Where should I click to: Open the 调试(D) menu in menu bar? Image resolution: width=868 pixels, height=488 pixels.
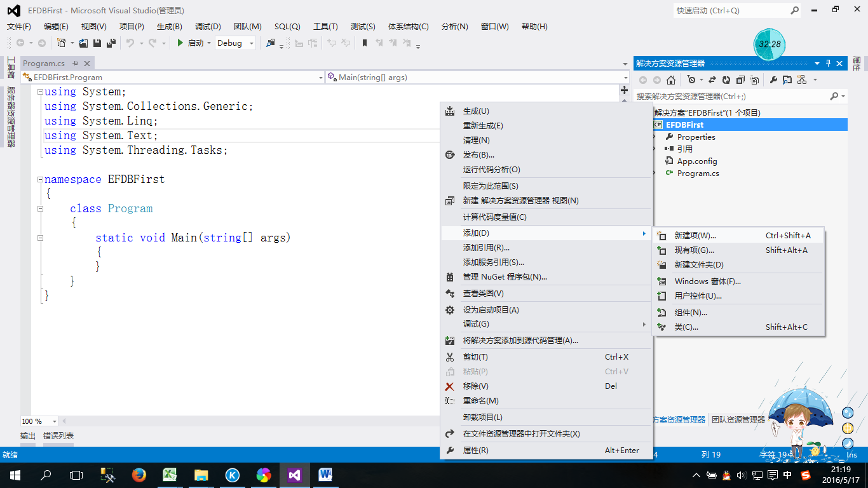point(208,26)
